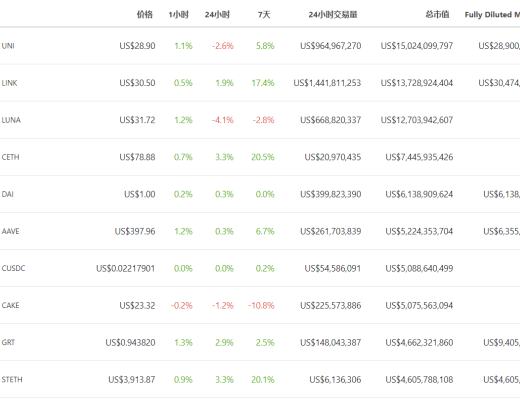
Task: Click AAVE price US$397.96
Action: click(135, 231)
